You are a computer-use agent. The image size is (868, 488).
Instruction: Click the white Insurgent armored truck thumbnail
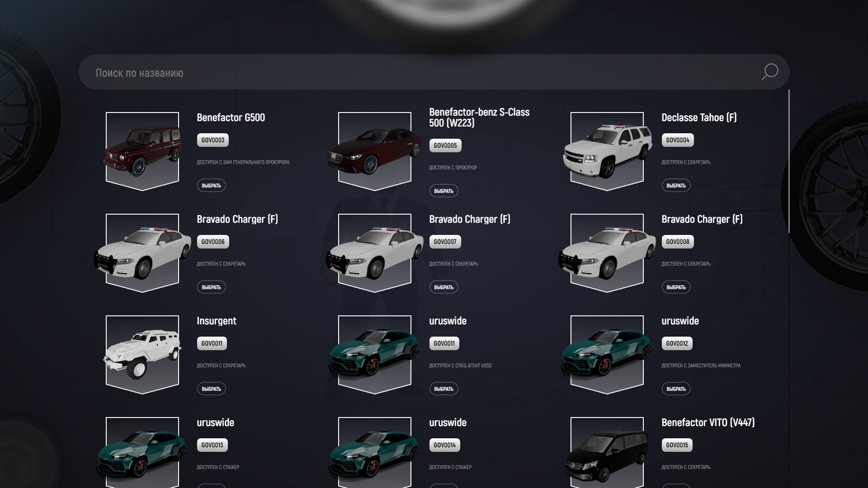pyautogui.click(x=142, y=355)
